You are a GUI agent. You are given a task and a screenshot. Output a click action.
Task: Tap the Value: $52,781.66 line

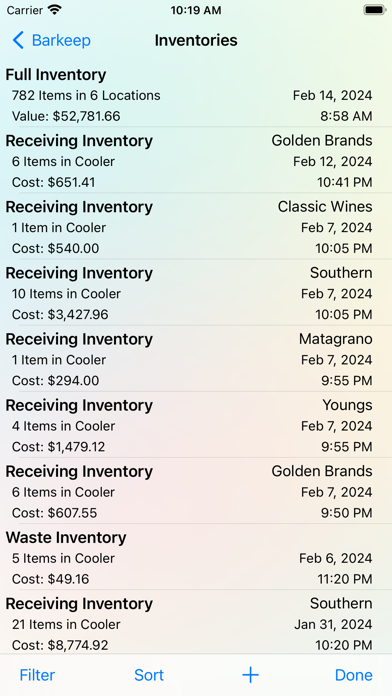coord(66,116)
